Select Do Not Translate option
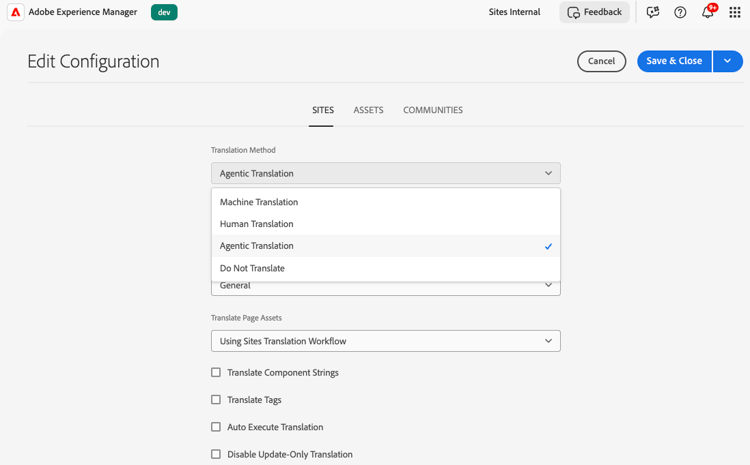The image size is (750, 465). click(x=386, y=268)
